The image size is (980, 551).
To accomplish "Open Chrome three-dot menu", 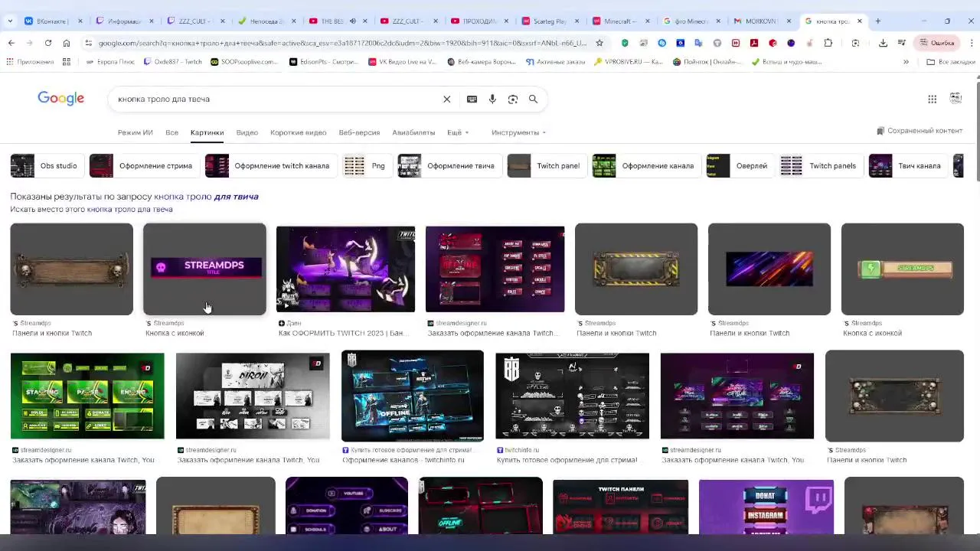I will (x=972, y=43).
